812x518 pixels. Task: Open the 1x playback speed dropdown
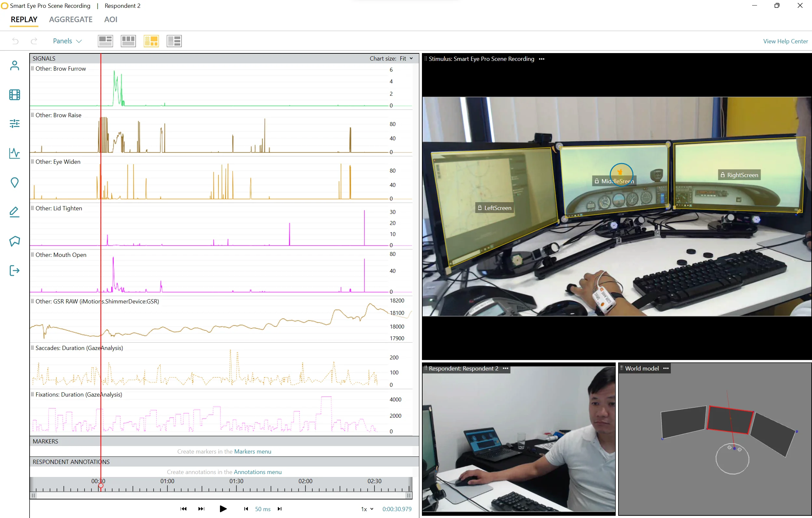(x=367, y=509)
